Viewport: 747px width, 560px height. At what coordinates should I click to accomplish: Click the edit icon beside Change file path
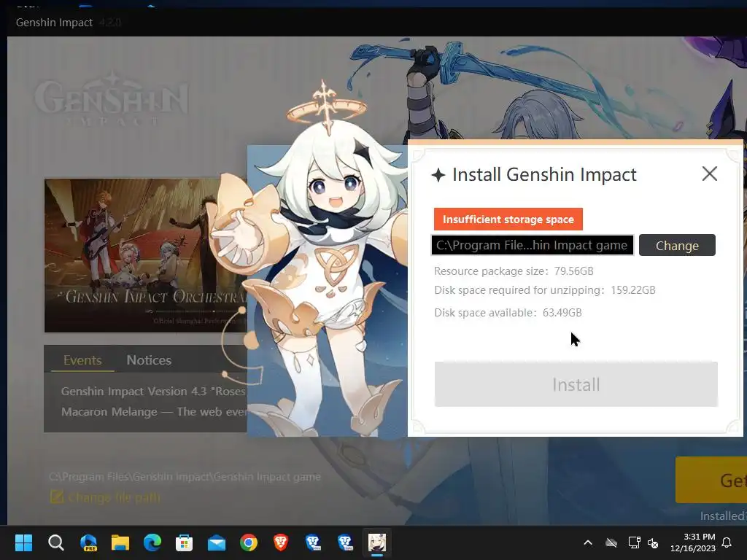point(57,497)
